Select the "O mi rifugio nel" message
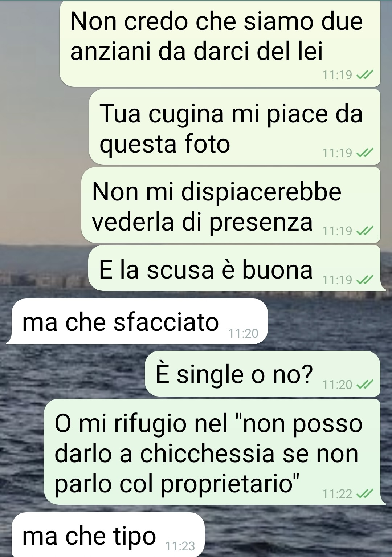 click(x=212, y=452)
